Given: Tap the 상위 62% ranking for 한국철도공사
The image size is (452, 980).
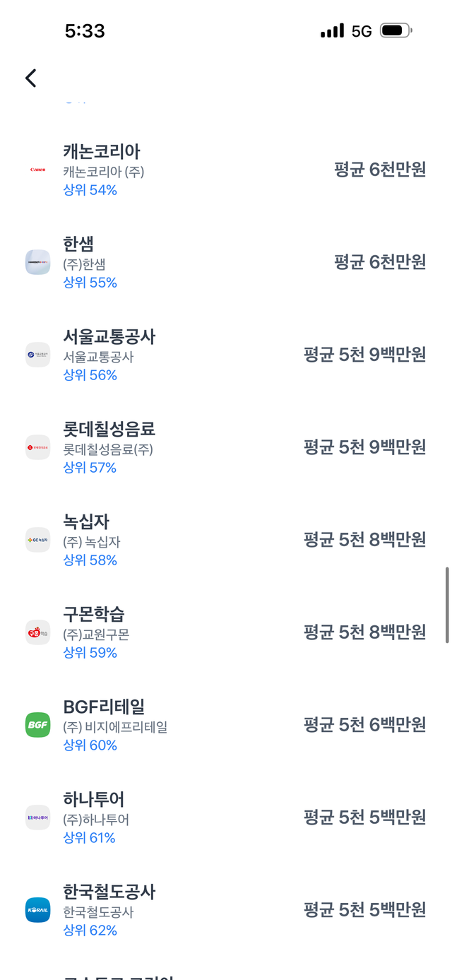Looking at the screenshot, I should [x=90, y=931].
